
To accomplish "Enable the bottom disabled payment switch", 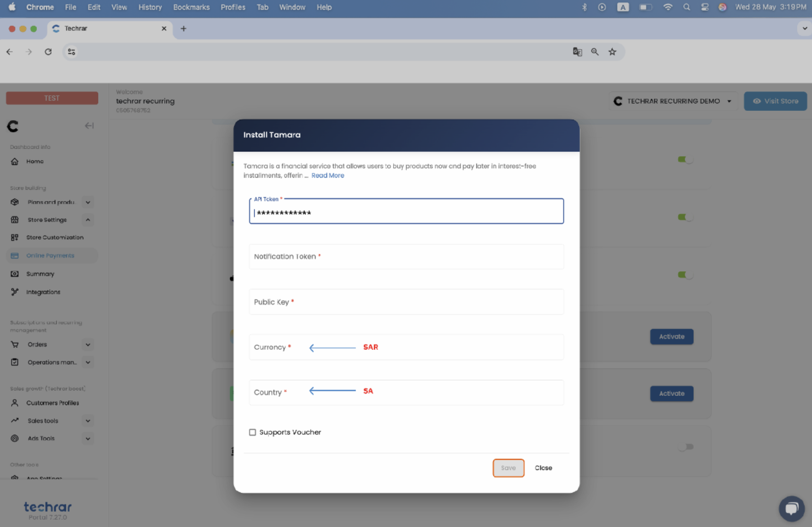I will (x=686, y=447).
